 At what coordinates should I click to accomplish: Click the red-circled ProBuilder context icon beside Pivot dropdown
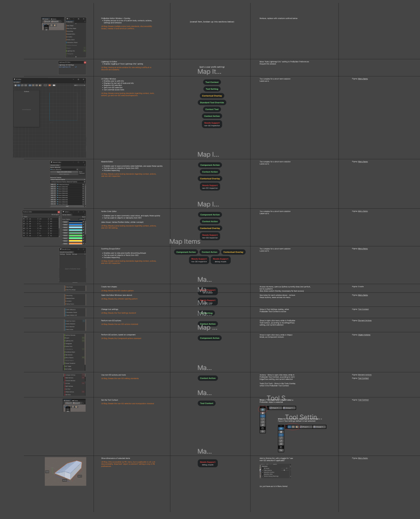[263, 409]
